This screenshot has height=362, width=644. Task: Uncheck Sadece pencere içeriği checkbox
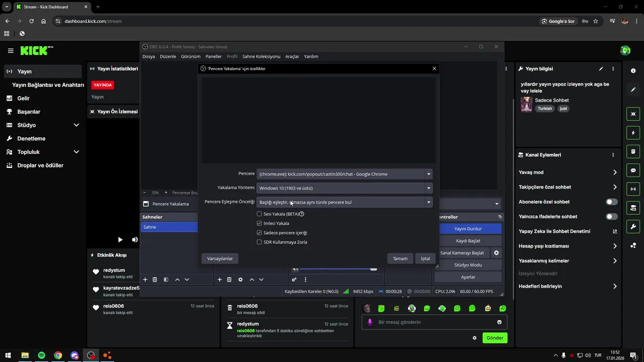[259, 233]
